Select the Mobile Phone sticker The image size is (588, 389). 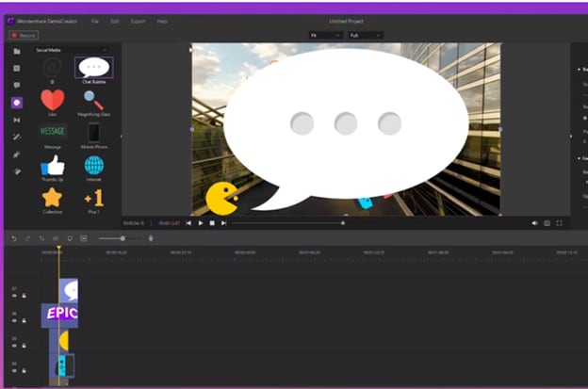pyautogui.click(x=93, y=133)
